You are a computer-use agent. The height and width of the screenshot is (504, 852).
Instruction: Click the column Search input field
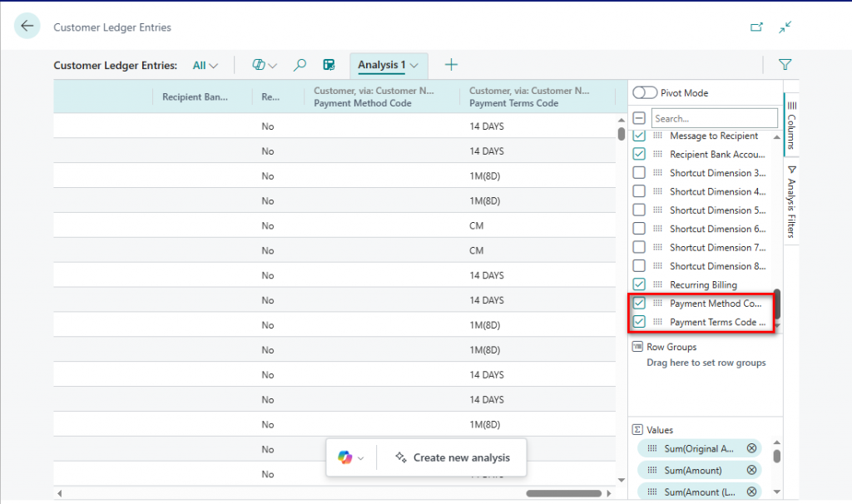[714, 119]
